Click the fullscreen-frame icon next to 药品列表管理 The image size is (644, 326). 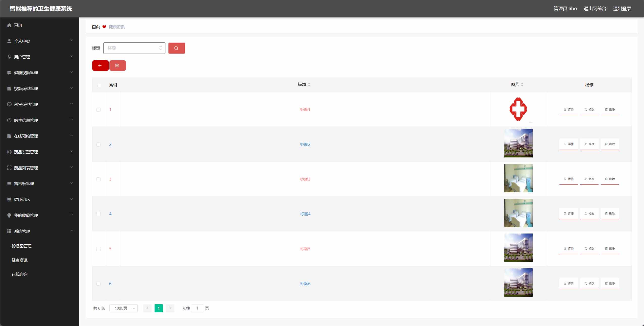[9, 168]
